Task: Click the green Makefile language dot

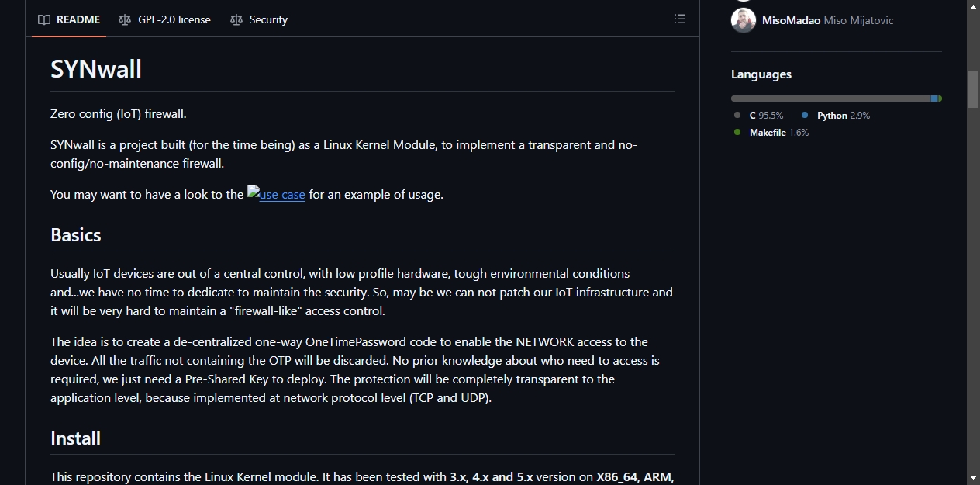Action: tap(737, 132)
